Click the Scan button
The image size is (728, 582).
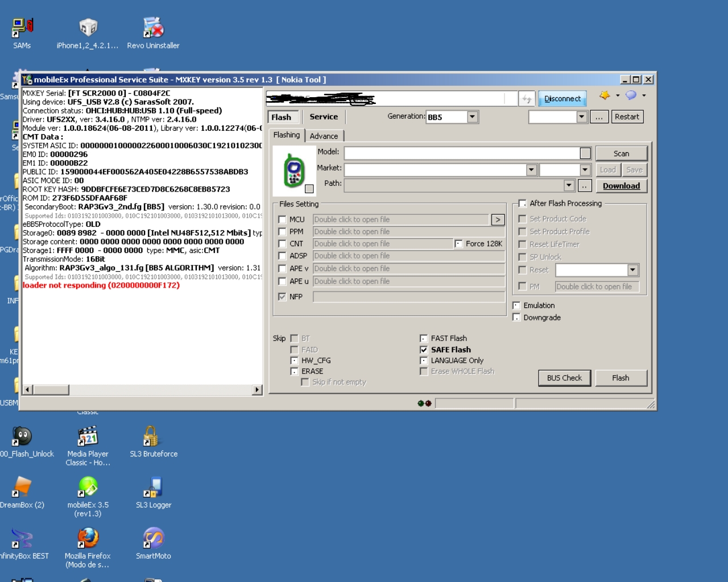pos(621,153)
